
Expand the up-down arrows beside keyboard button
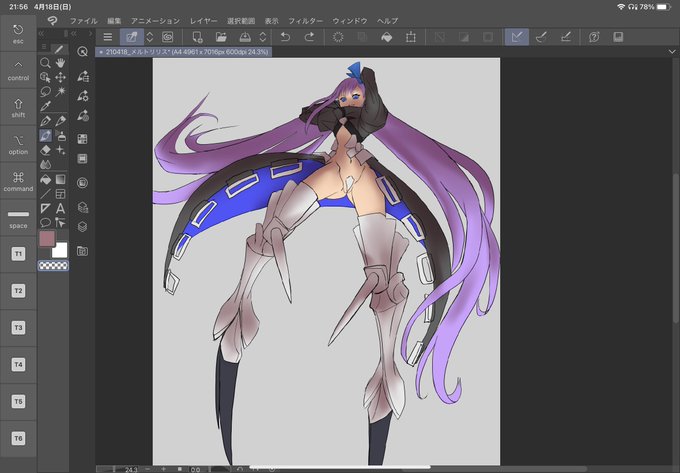[x=150, y=37]
